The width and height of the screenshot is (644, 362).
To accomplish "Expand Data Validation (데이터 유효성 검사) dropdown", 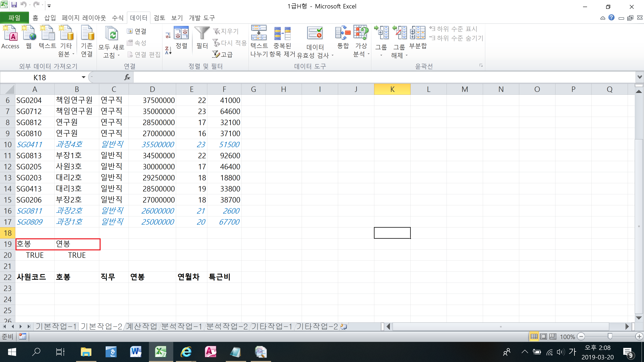I will pyautogui.click(x=332, y=56).
